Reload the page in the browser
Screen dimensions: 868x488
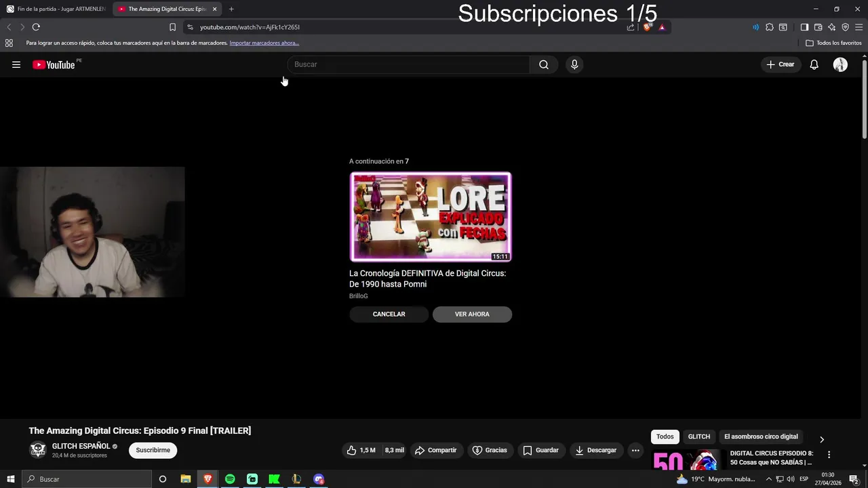[36, 27]
